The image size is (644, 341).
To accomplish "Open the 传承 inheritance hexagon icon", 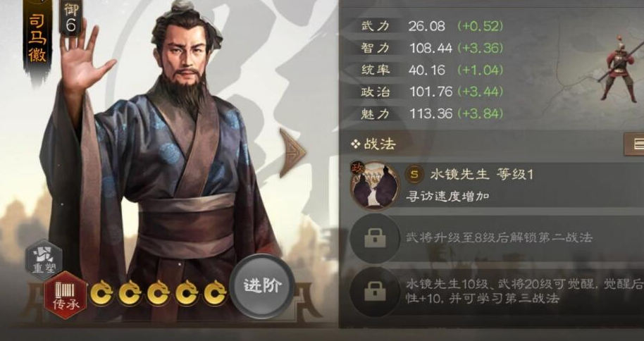I will [x=66, y=294].
